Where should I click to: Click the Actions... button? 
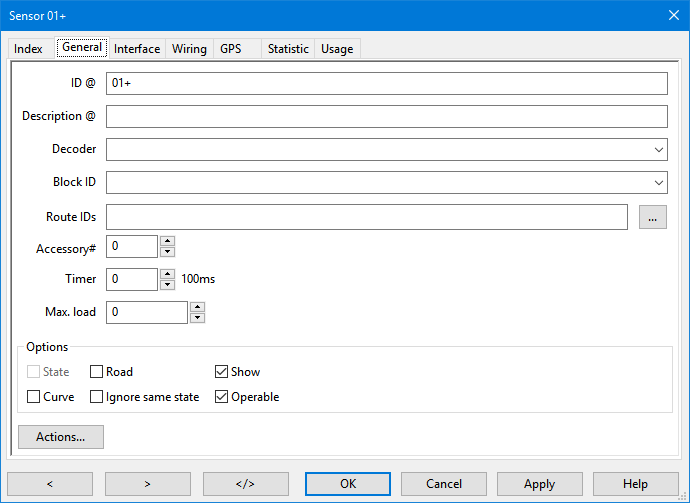click(61, 437)
